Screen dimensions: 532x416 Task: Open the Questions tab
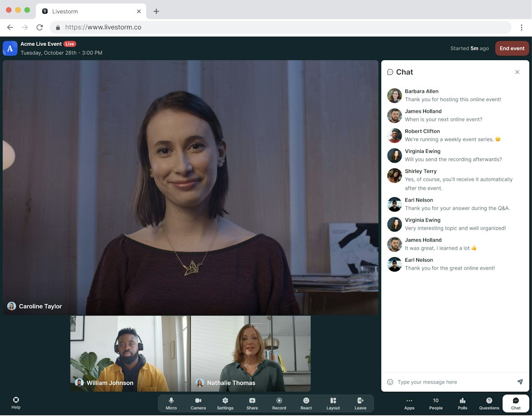[x=489, y=404]
